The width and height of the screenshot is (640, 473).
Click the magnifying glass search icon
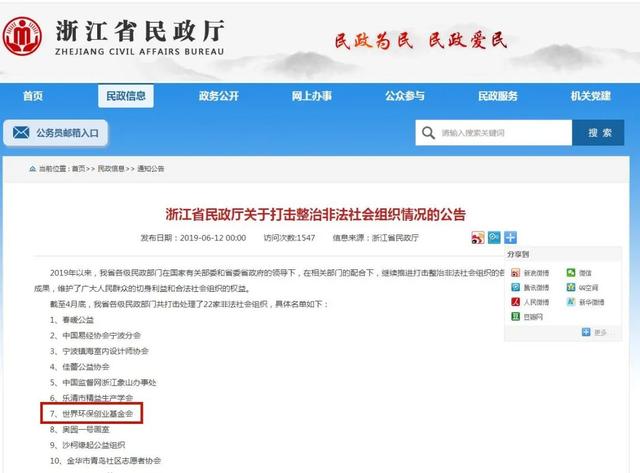(428, 133)
